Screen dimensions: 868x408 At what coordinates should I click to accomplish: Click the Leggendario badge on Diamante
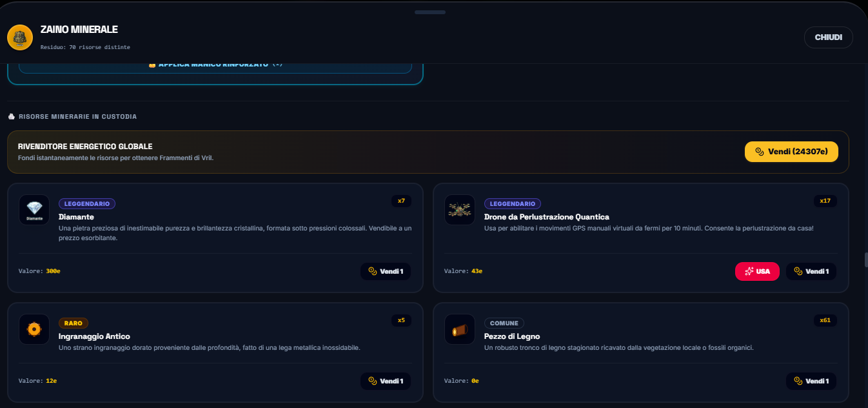[x=87, y=203]
